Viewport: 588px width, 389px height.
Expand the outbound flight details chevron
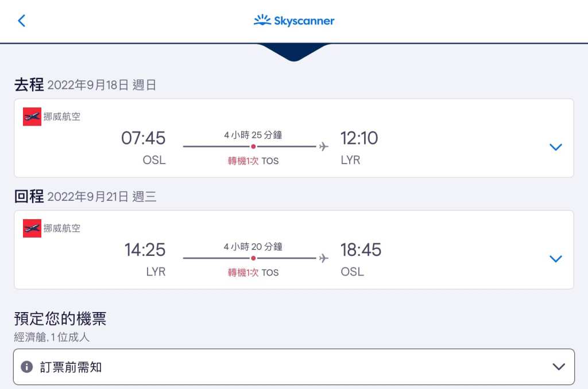(x=555, y=147)
